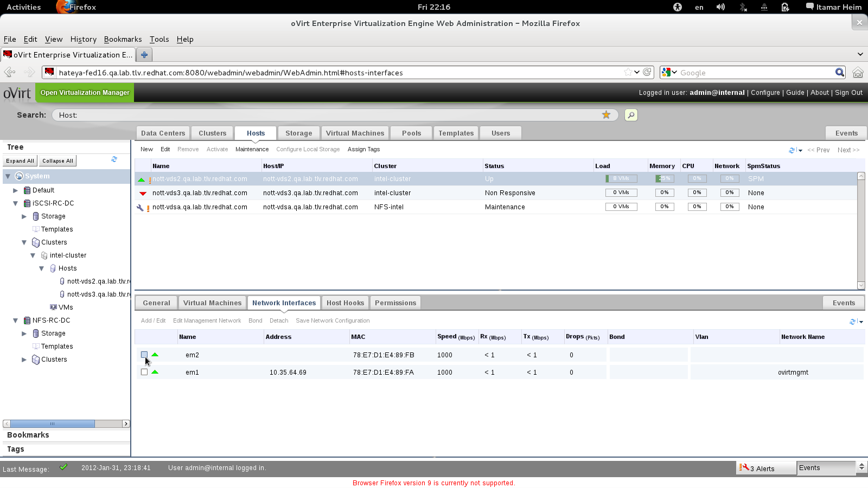Click Collapse All button

[x=58, y=161]
